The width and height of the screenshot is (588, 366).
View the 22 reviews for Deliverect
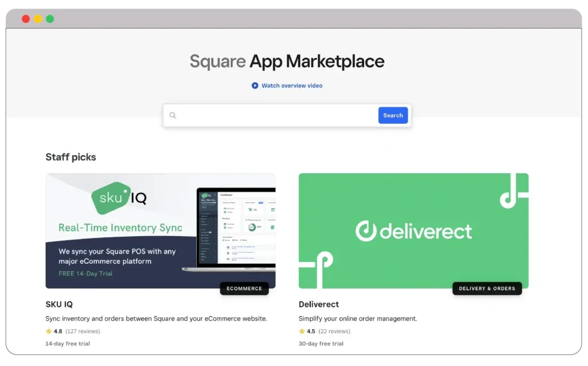(334, 331)
